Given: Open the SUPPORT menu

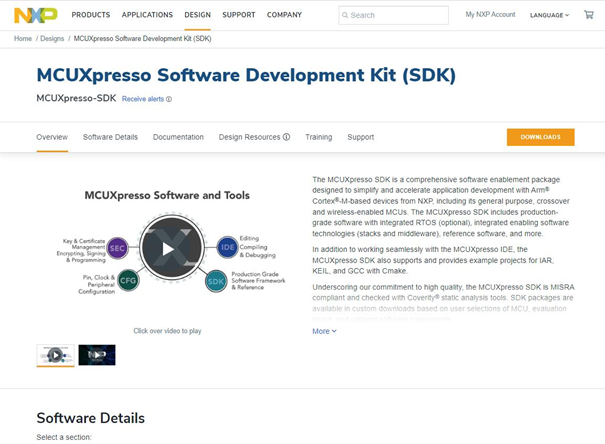Looking at the screenshot, I should 239,15.
